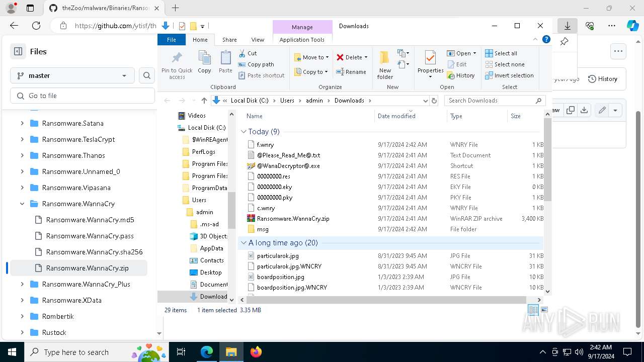
Task: Open Copy to dropdown
Action: click(311, 72)
